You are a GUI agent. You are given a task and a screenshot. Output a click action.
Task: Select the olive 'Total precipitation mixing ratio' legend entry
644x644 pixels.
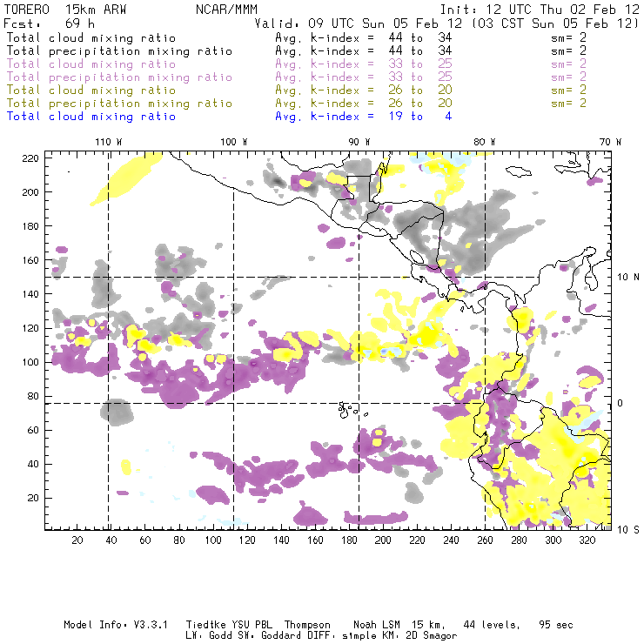(x=119, y=104)
